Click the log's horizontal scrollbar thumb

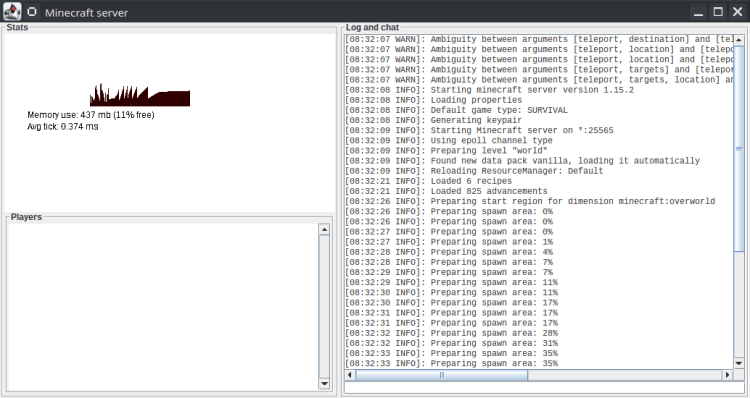[x=441, y=375]
